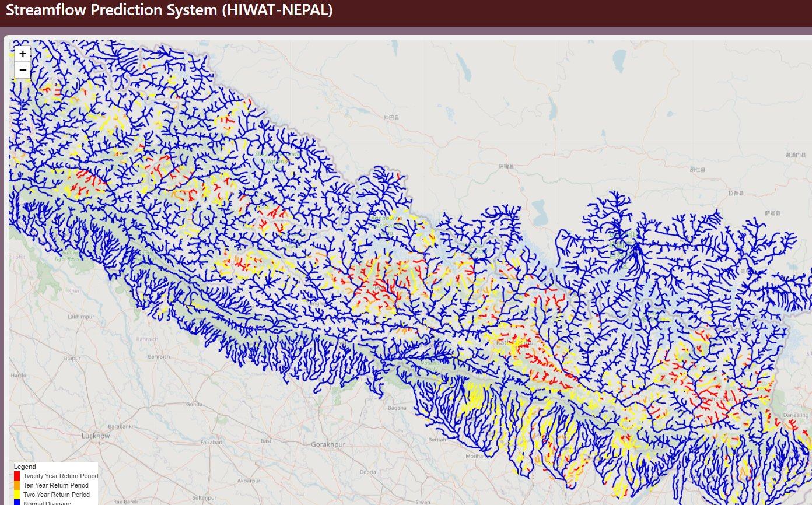Select the Ten Year Return Period legend label
The image size is (812, 505).
pos(56,485)
